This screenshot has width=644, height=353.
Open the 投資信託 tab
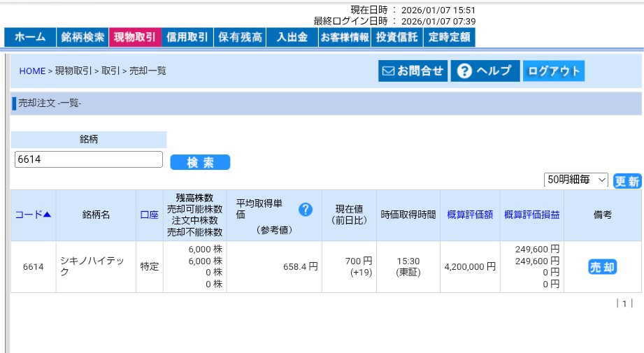[x=396, y=37]
